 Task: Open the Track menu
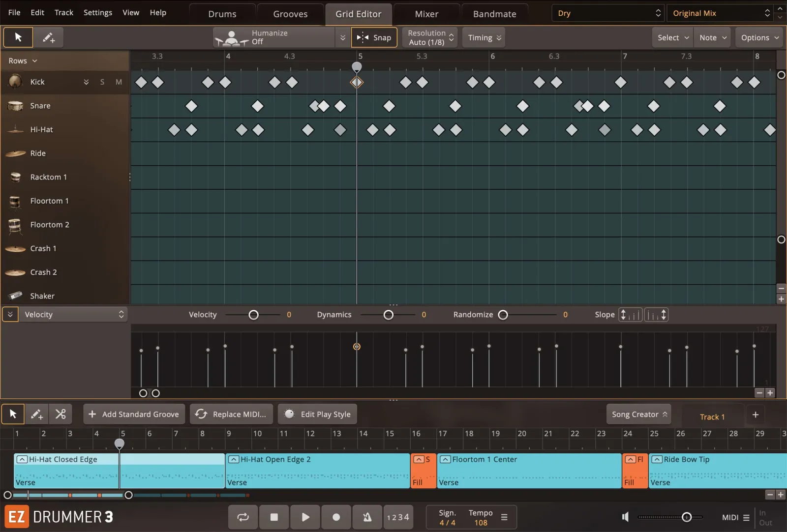[x=64, y=12]
